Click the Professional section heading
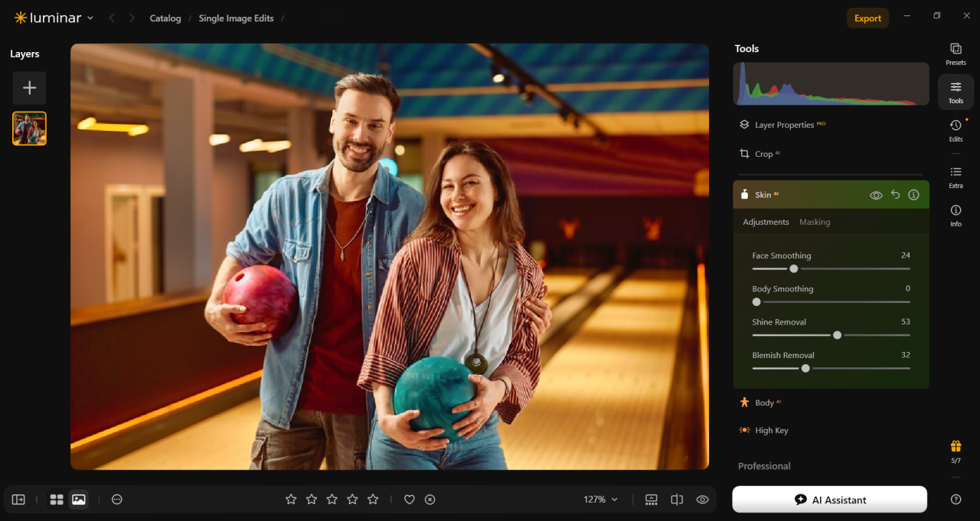This screenshot has width=980, height=521. coord(764,466)
